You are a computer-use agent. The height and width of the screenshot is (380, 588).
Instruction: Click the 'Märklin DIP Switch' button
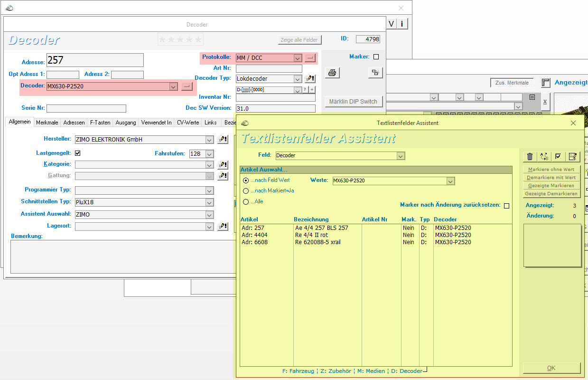[354, 102]
